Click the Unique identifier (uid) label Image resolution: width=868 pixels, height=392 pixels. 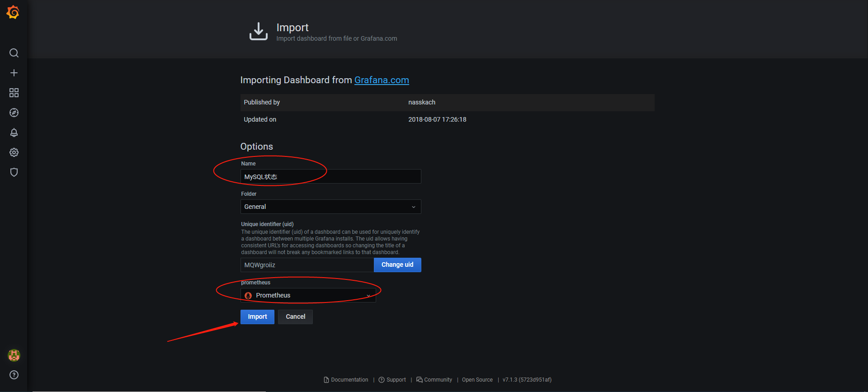click(x=267, y=224)
